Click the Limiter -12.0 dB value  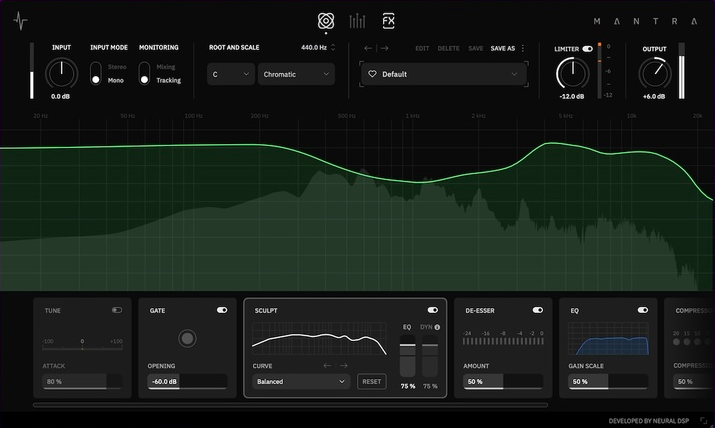point(572,97)
